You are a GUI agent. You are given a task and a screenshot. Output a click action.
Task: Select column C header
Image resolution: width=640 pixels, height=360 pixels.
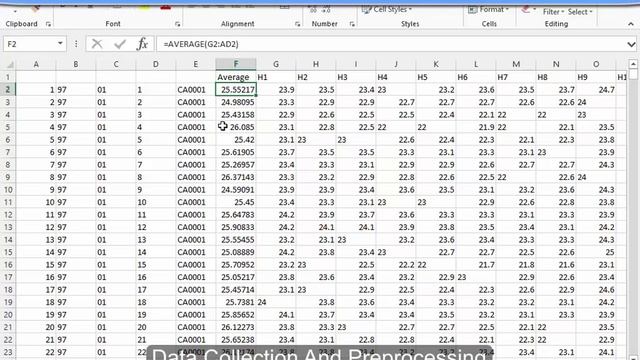(x=116, y=64)
